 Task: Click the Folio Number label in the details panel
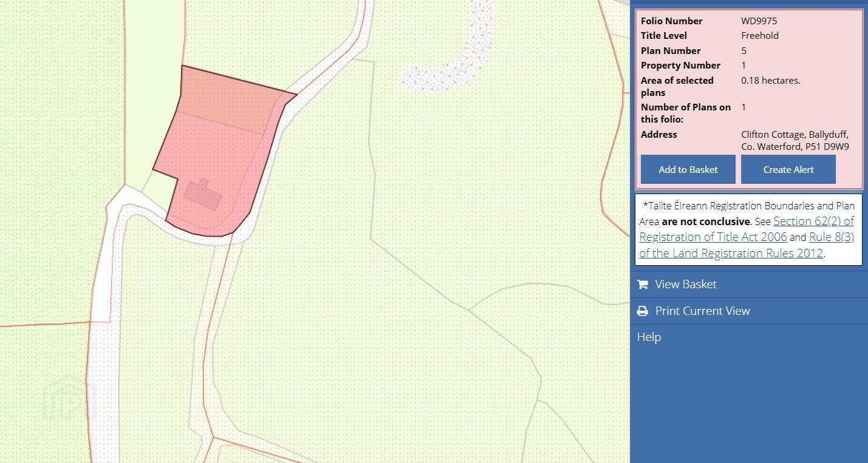(x=671, y=21)
